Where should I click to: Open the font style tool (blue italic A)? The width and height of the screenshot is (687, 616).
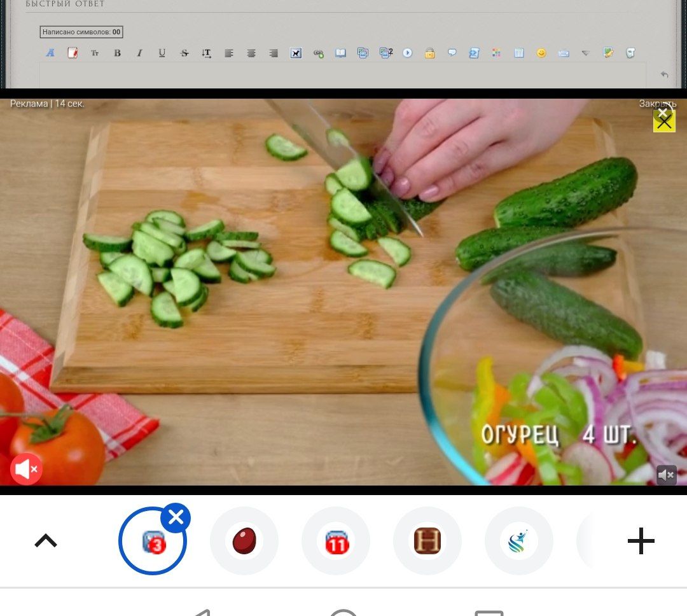[50, 53]
